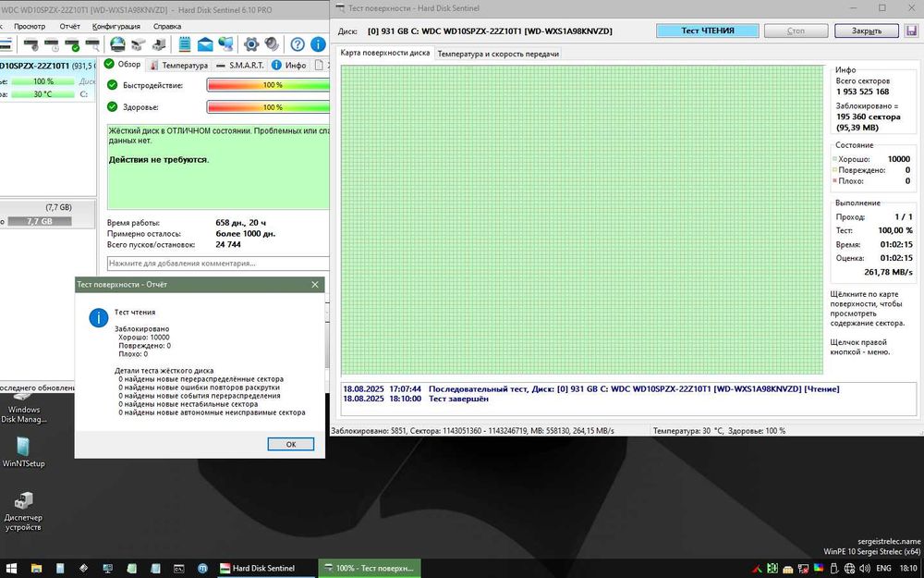Open settings via gear toolbar icon
The width and height of the screenshot is (924, 578).
(251, 44)
